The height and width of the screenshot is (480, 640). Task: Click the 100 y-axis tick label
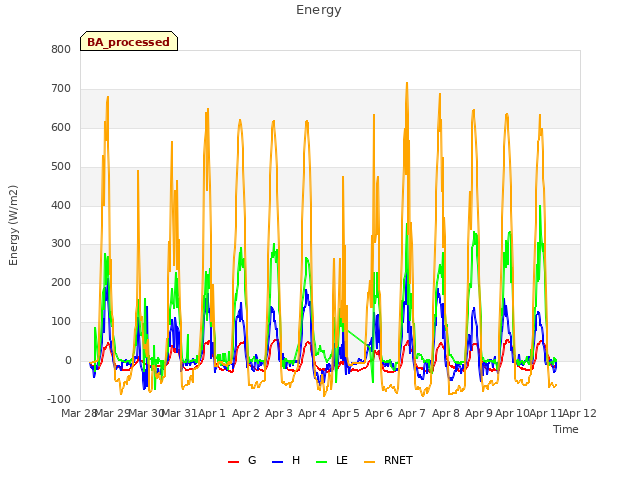click(x=61, y=322)
